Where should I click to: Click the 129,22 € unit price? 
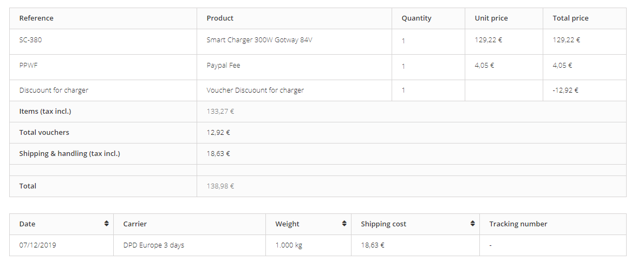489,40
